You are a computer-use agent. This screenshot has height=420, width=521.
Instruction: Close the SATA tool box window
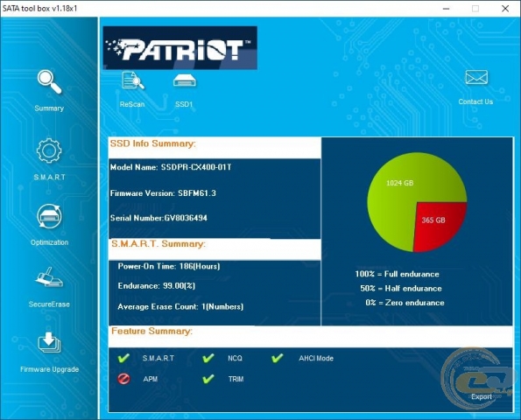click(x=505, y=9)
